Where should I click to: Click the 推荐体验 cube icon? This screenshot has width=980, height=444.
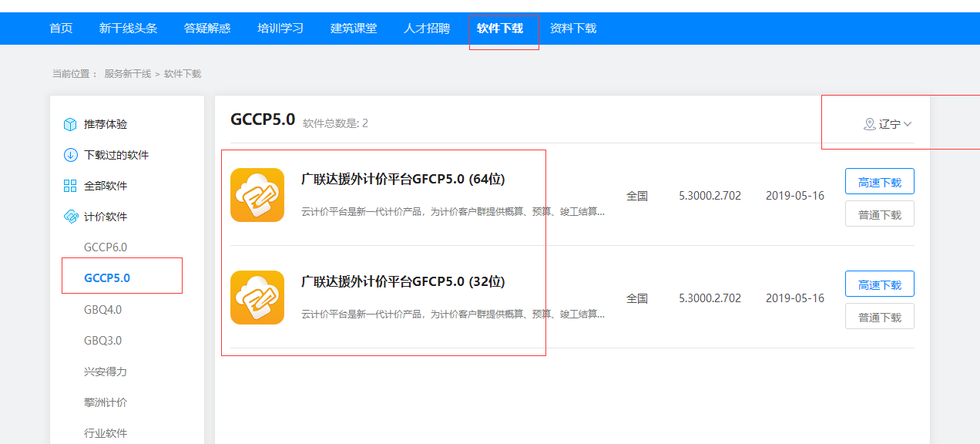coord(70,124)
